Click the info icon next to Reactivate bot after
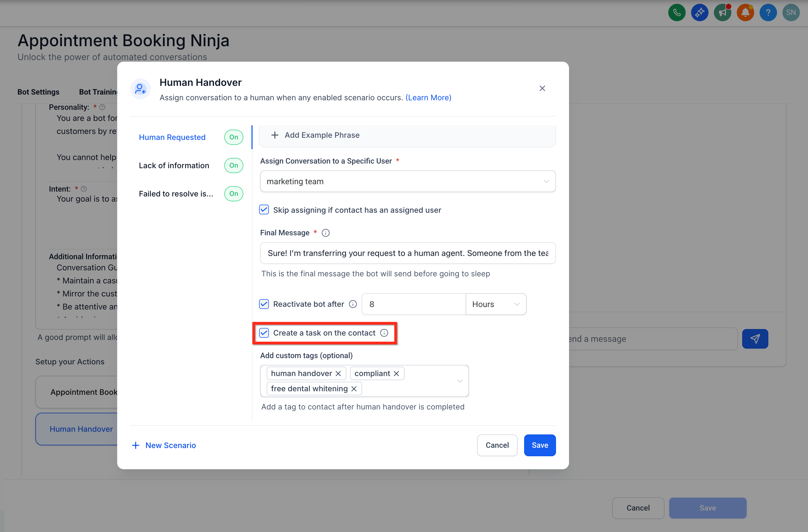 [353, 304]
